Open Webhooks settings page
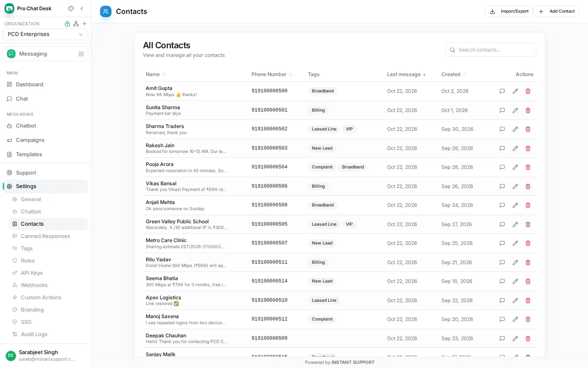588x368 pixels. click(48, 285)
